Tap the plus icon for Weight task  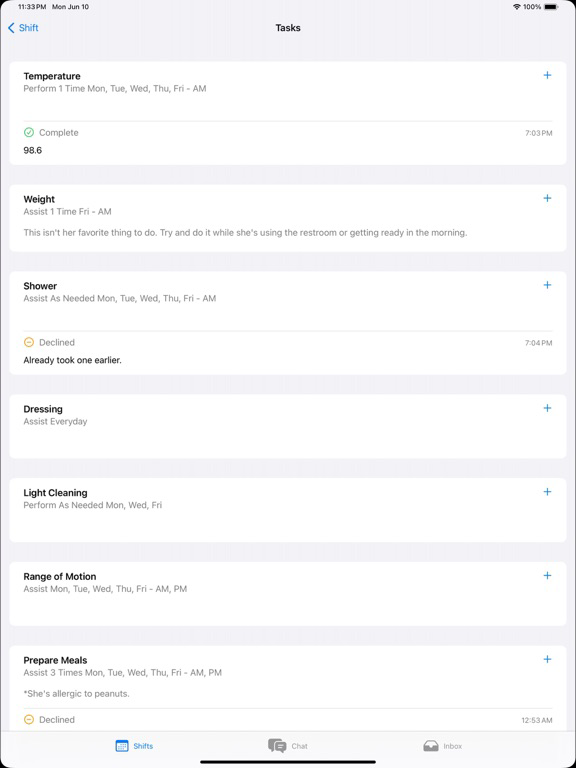(547, 198)
